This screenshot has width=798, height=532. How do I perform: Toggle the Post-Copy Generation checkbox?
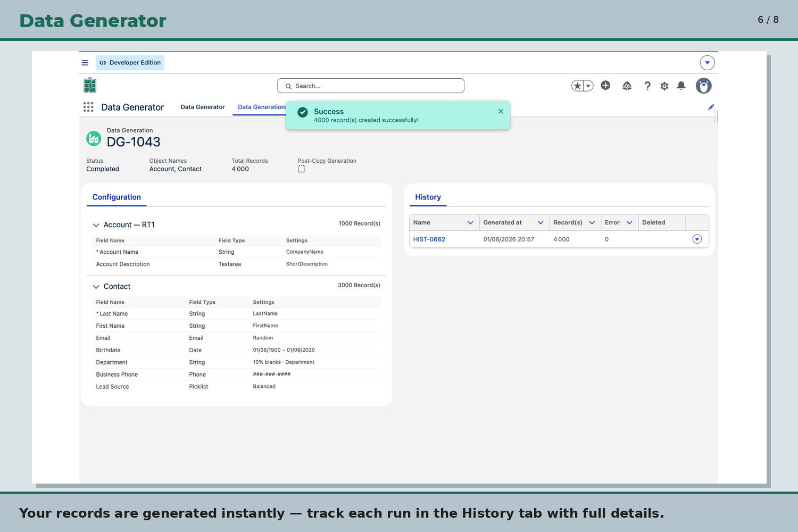pyautogui.click(x=302, y=169)
